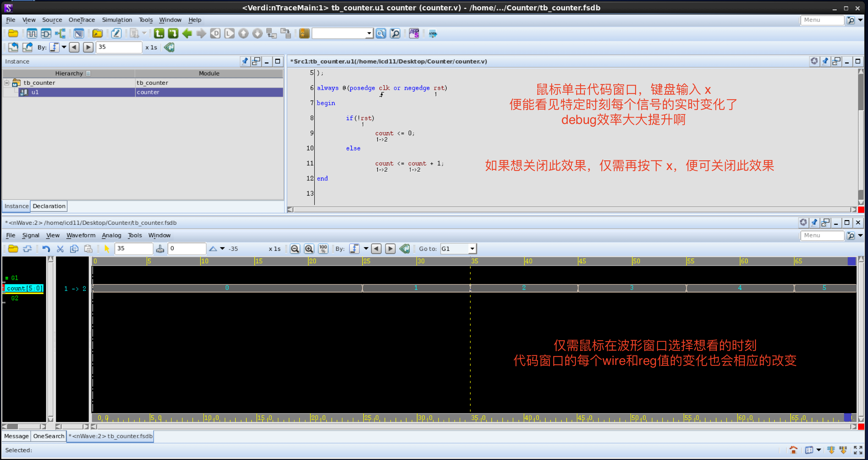Undo last action in nWave toolbar

point(46,249)
